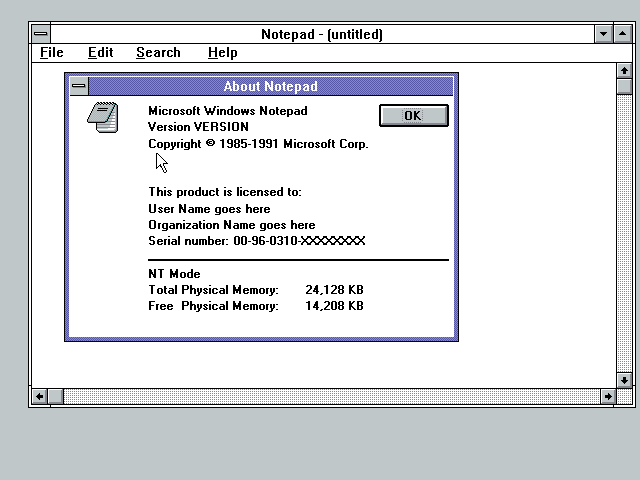The width and height of the screenshot is (640, 480).
Task: Open the About Notepad dialog control-menu box
Action: click(79, 86)
